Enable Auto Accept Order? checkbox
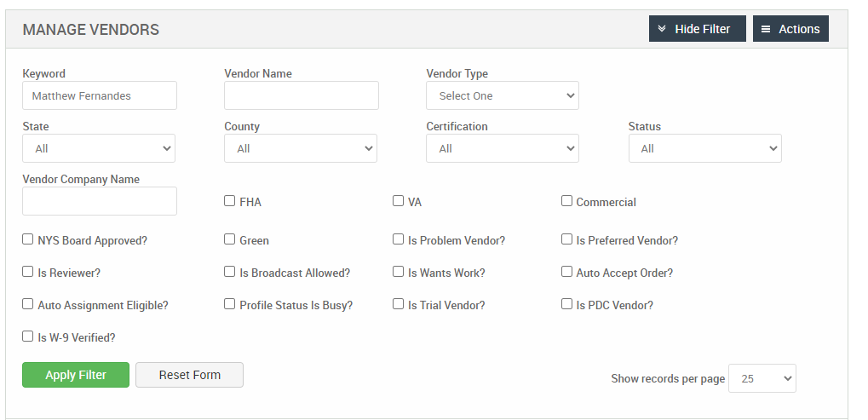868x420 pixels. coord(566,272)
